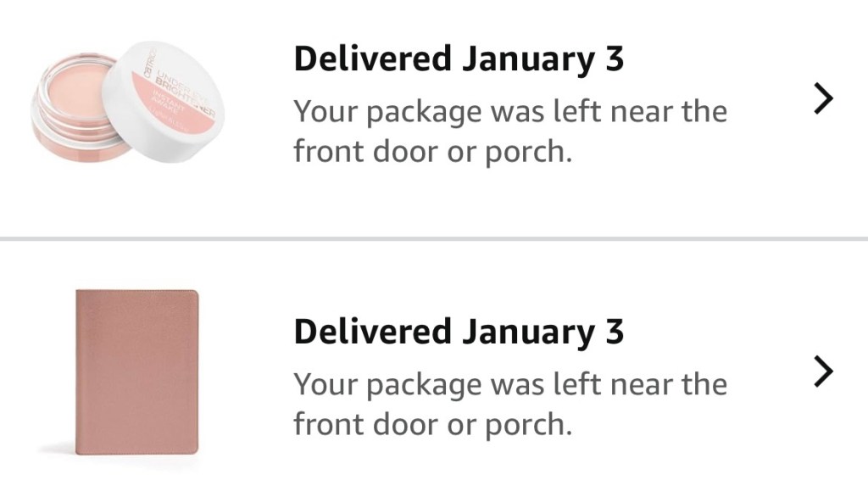Click the bottom 'Delivered January 3' heading
Screen dimensions: 868x497
pyautogui.click(x=458, y=332)
